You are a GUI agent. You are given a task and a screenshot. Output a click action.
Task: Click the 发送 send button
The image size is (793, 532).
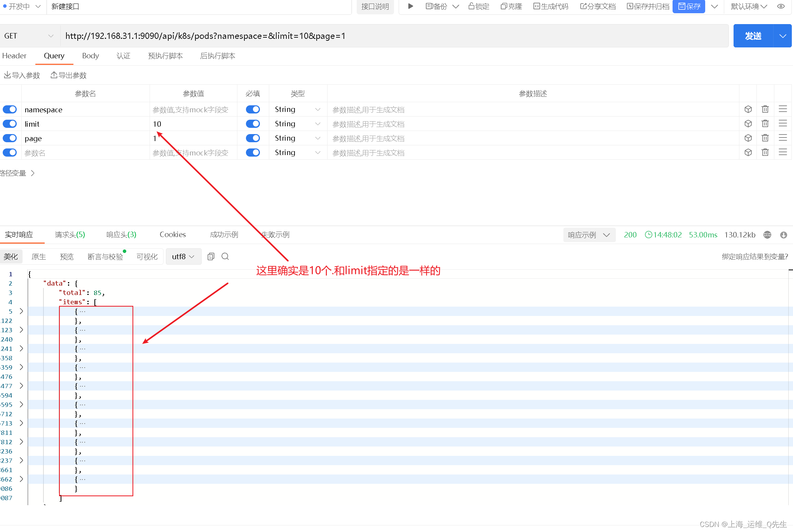coord(753,36)
